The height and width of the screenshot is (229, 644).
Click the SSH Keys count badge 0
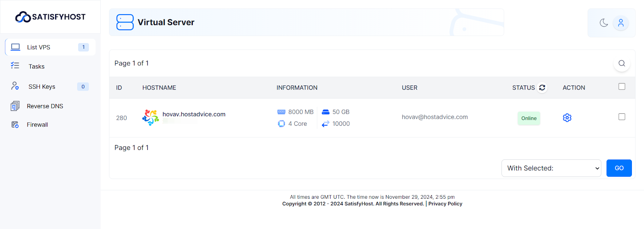[83, 87]
